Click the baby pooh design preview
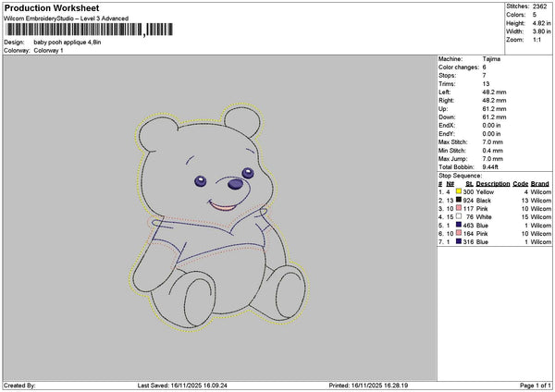 point(219,217)
